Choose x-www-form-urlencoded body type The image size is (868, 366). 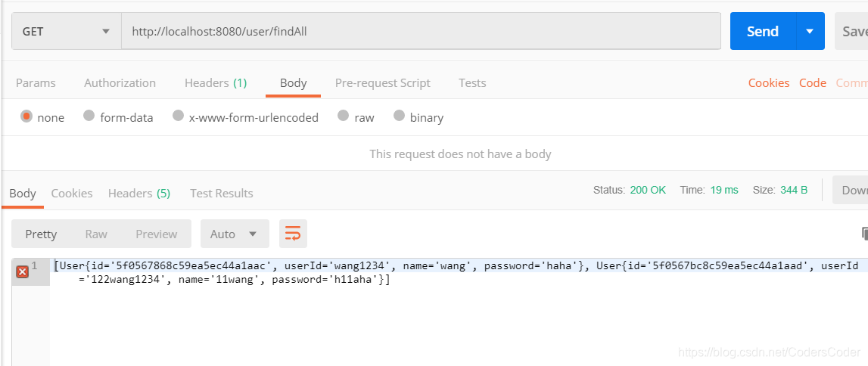179,116
